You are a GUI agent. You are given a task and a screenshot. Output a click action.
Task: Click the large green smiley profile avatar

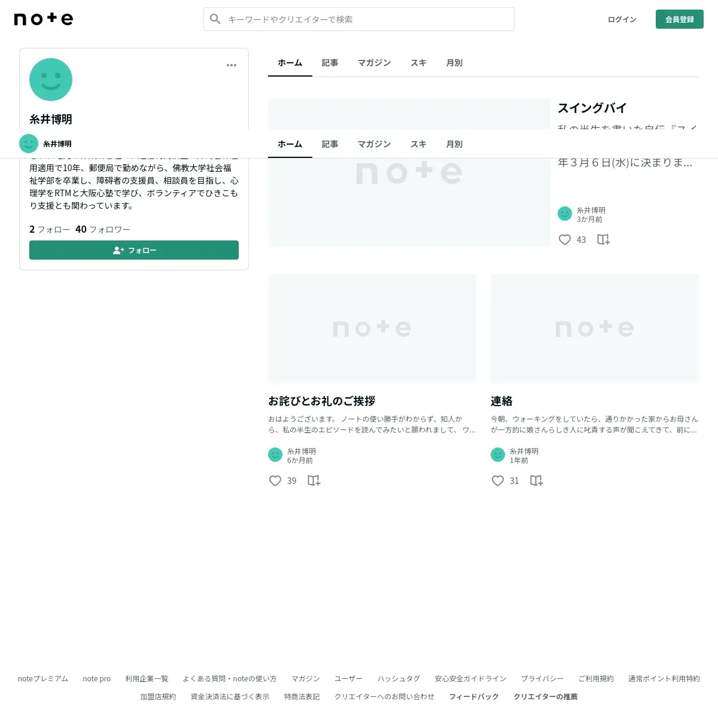51,80
